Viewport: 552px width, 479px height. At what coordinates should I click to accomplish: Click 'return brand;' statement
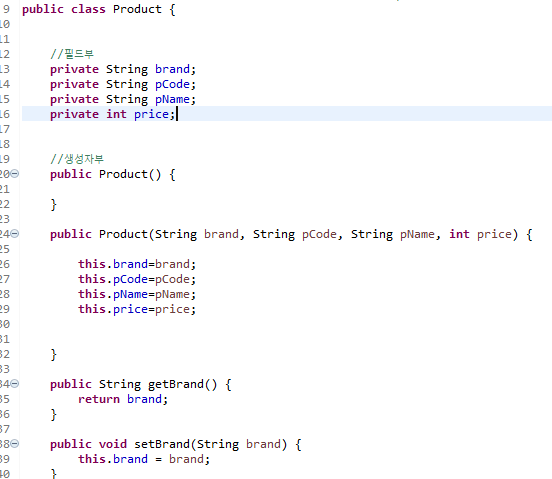123,399
